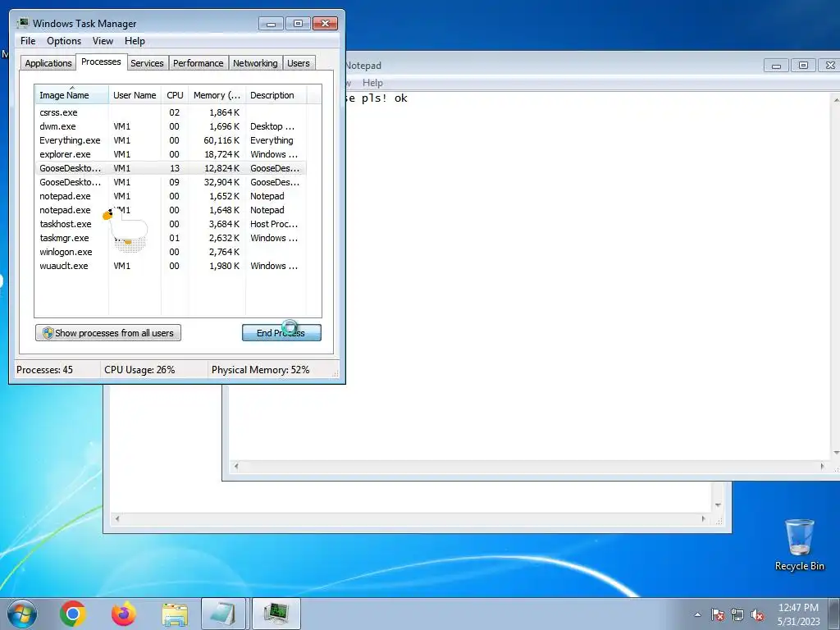This screenshot has width=840, height=630.
Task: Click front Notepad horizontal scrollbar right arrow
Action: tap(823, 467)
